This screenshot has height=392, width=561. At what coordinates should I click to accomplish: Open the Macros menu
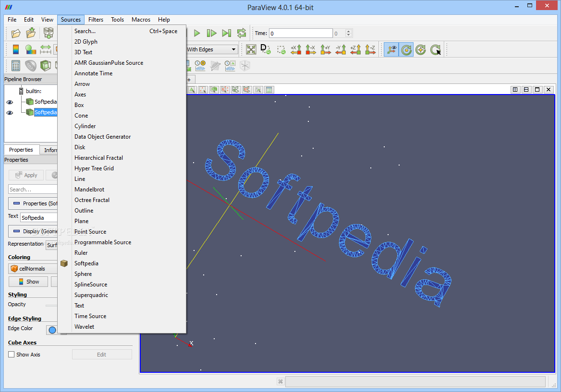[x=141, y=20]
